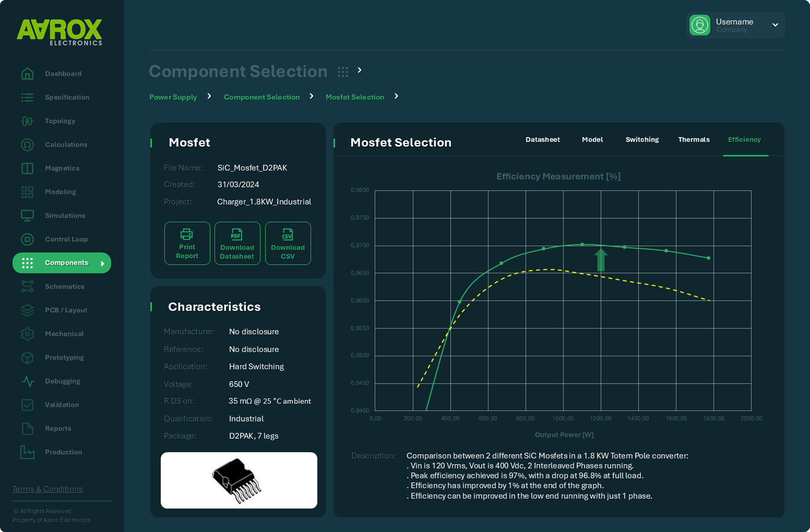Click the Production factory icon
This screenshot has height=532, width=810.
27,452
